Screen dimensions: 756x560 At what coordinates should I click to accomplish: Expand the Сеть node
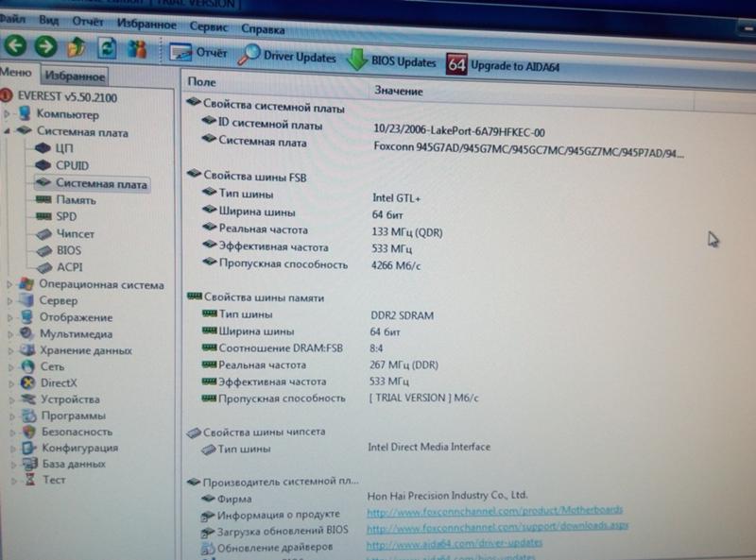click(x=11, y=366)
